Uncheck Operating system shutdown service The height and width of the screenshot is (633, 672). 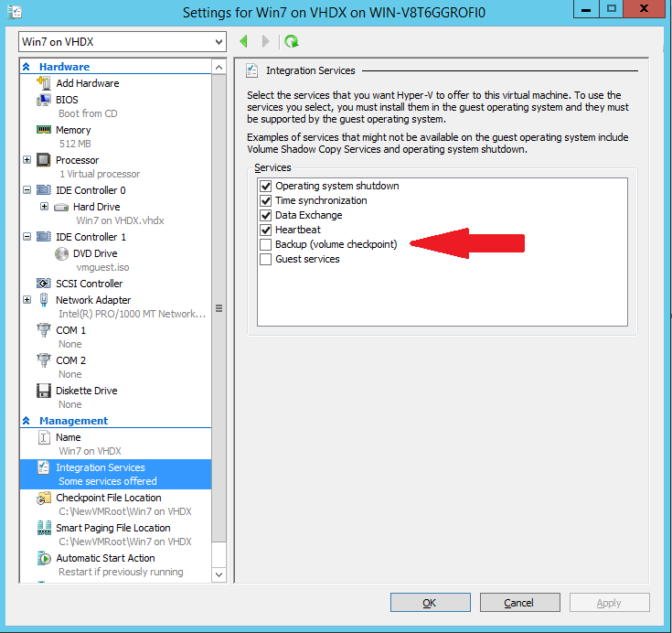click(266, 186)
